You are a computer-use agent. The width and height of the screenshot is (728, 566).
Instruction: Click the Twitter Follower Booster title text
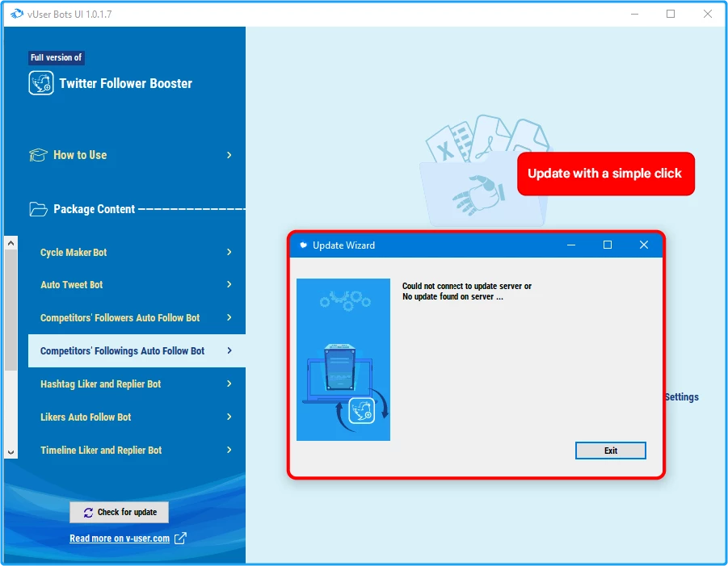pyautogui.click(x=125, y=83)
